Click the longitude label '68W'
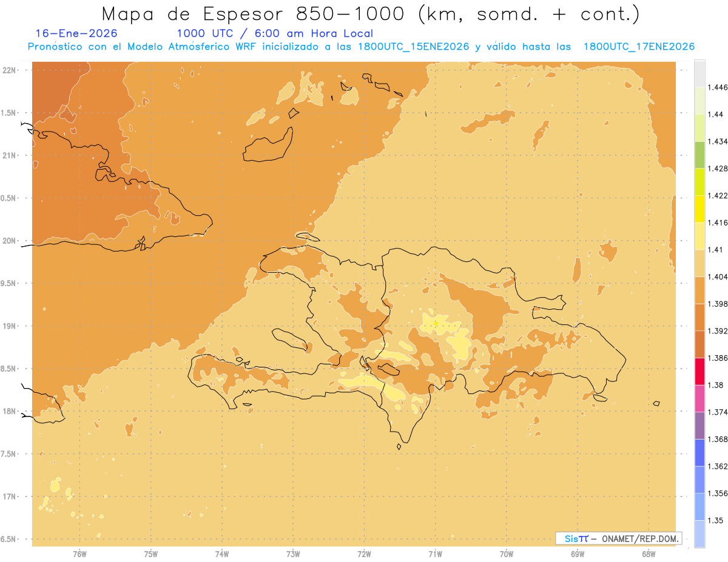728x562 pixels. tap(649, 554)
